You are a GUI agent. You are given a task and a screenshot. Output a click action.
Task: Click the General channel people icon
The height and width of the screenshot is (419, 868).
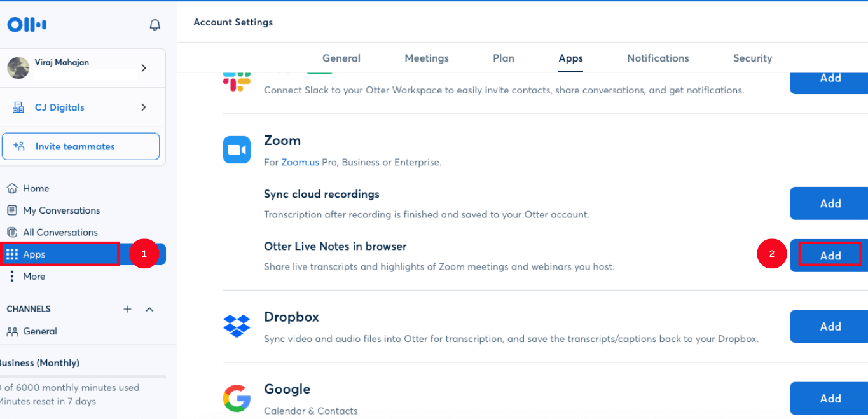click(x=12, y=331)
